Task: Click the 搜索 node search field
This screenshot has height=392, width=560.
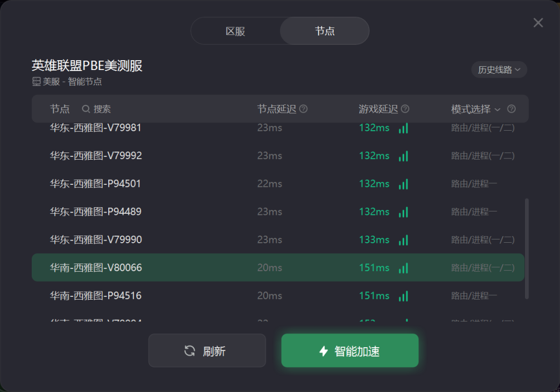Action: coord(102,109)
